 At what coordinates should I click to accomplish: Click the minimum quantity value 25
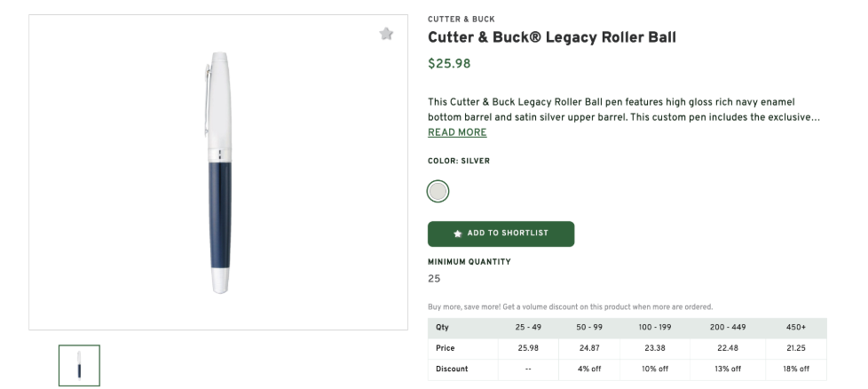click(x=434, y=279)
